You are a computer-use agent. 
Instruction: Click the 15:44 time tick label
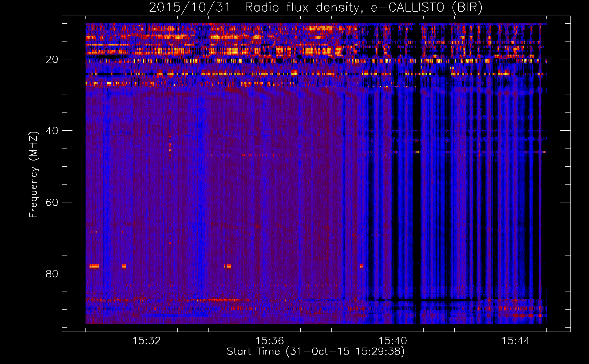point(515,341)
